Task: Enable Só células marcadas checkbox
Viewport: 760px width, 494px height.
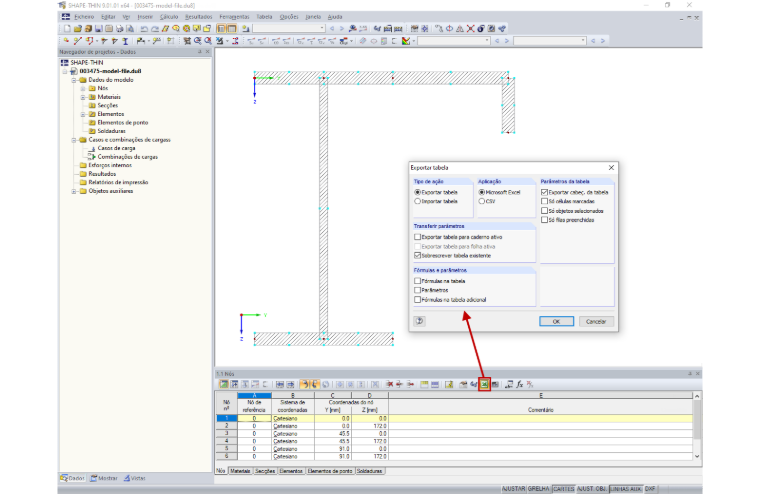Action: pos(544,201)
